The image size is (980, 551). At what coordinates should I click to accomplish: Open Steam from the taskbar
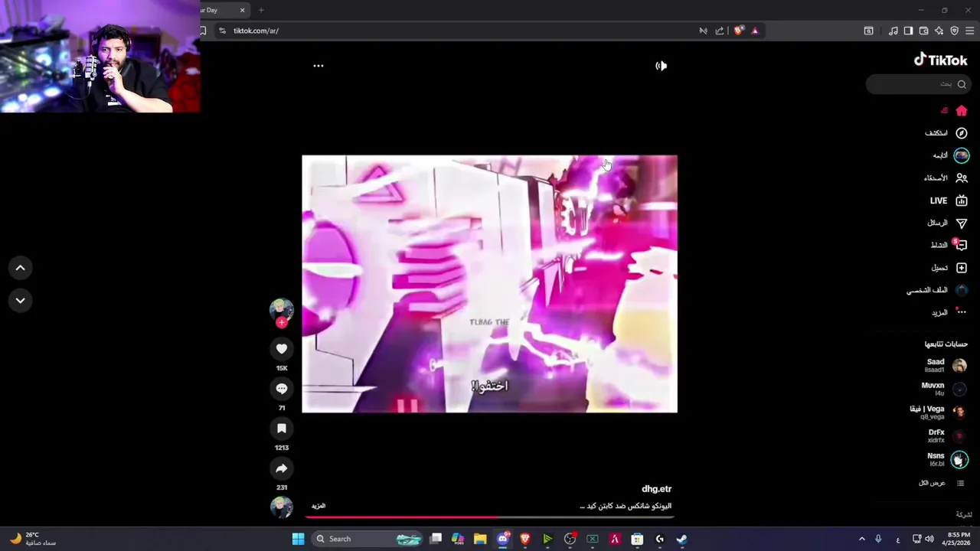tap(681, 539)
